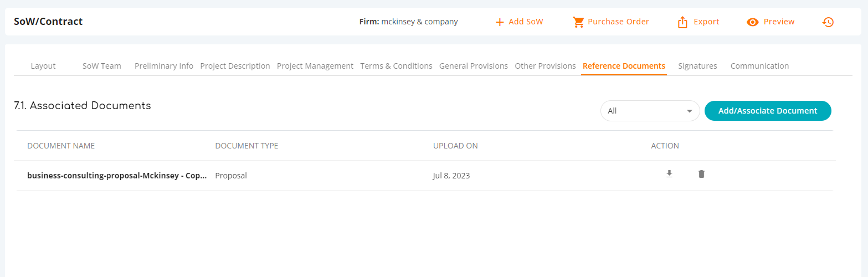
Task: Open the Purchase Order cart icon
Action: coord(578,22)
